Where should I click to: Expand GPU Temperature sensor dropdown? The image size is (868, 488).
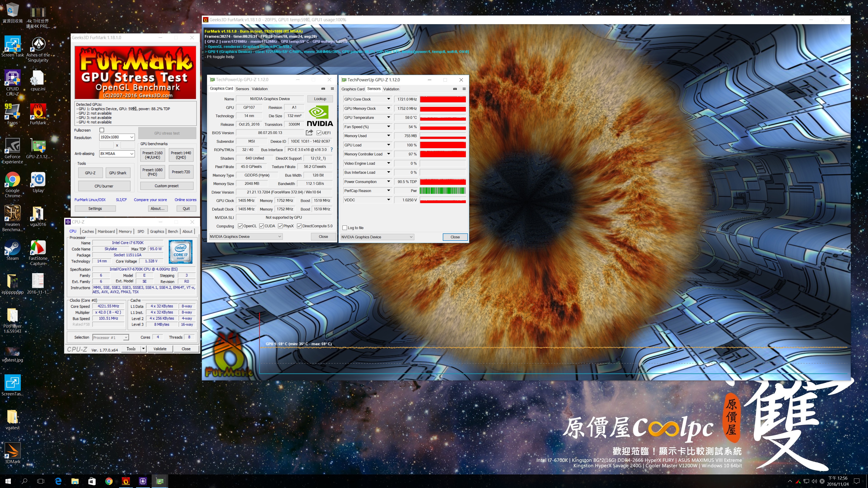pos(389,117)
